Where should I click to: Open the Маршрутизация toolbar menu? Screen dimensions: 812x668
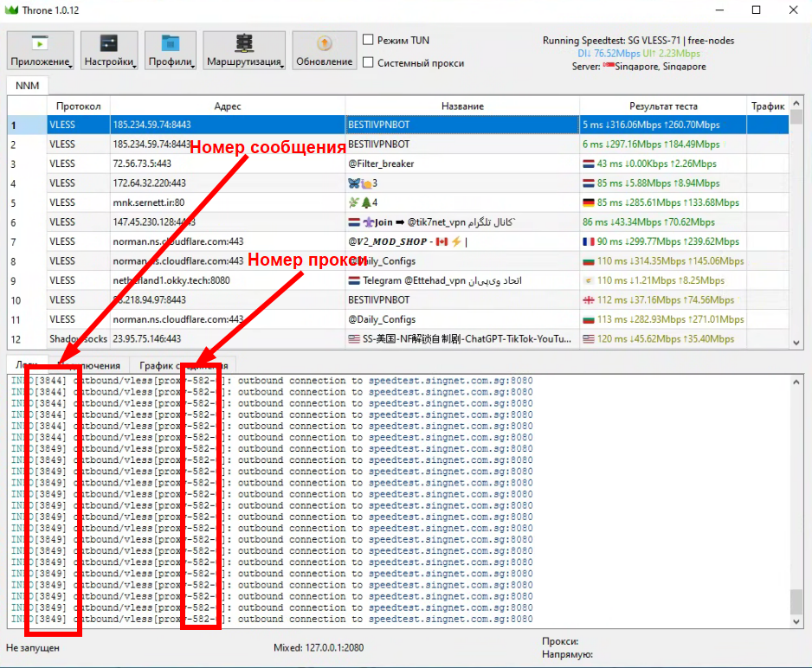coord(244,50)
